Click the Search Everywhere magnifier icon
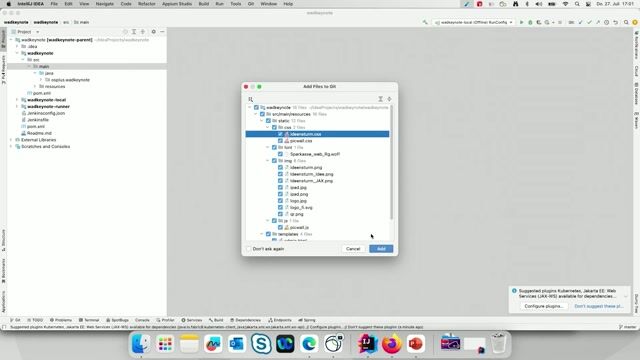The width and height of the screenshot is (640, 360). click(x=626, y=22)
